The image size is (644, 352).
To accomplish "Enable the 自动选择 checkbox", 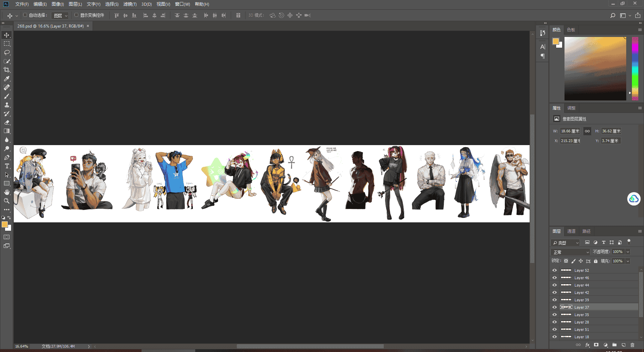I will pos(25,15).
